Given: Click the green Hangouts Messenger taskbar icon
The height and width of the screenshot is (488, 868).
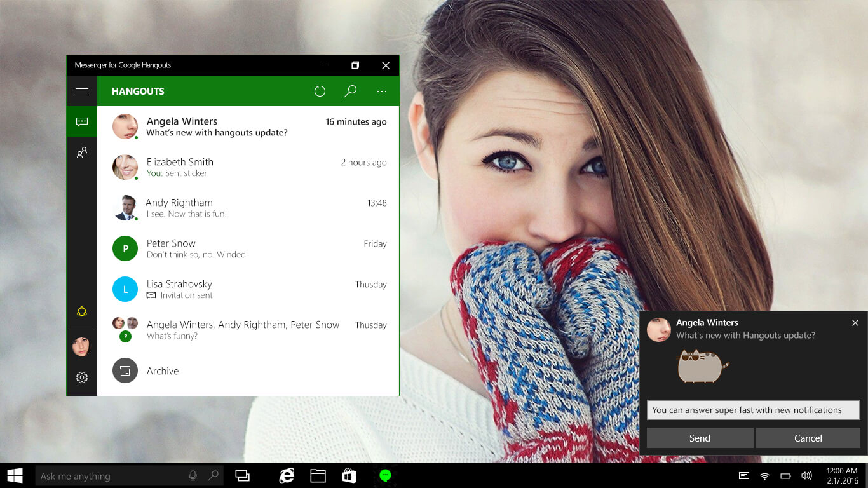Looking at the screenshot, I should (x=384, y=475).
